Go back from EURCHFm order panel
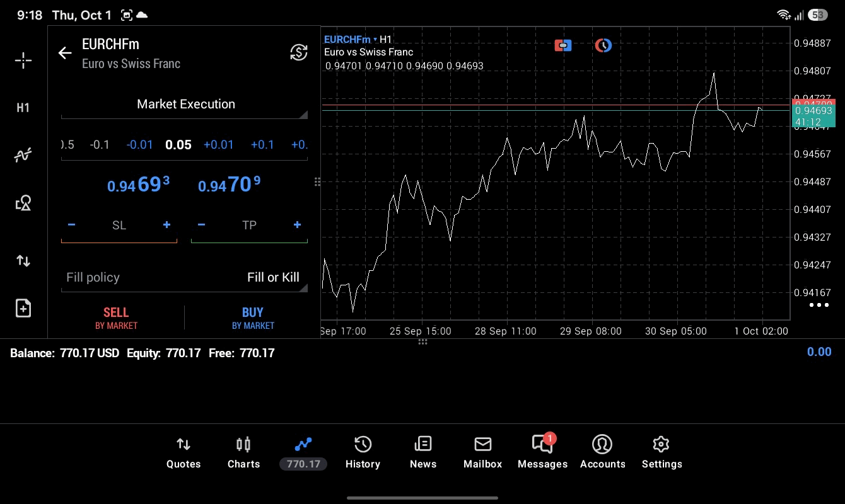 [x=65, y=53]
